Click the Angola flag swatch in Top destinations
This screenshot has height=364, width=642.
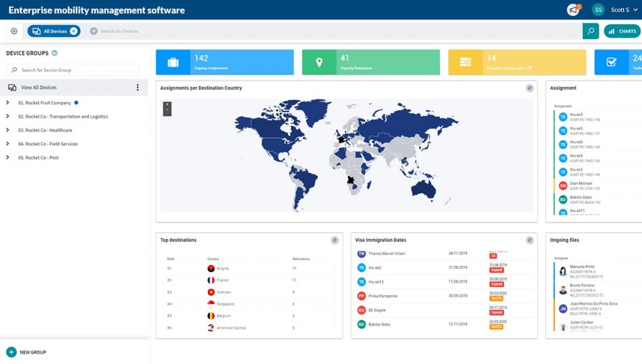point(211,269)
